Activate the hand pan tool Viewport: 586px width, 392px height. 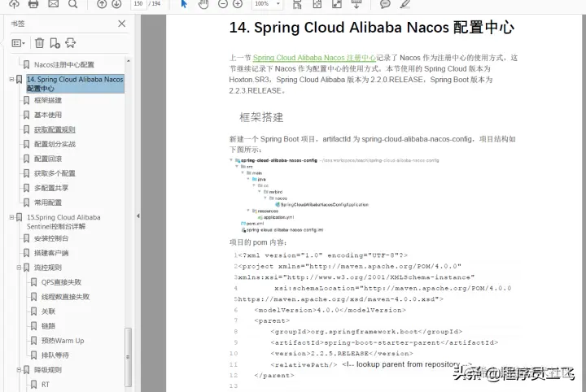click(203, 4)
